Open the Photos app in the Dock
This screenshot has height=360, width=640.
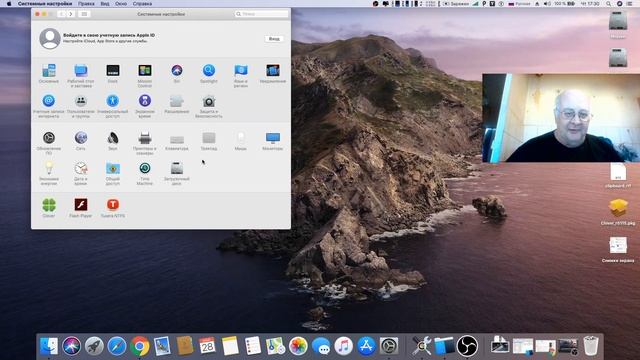pyautogui.click(x=298, y=346)
